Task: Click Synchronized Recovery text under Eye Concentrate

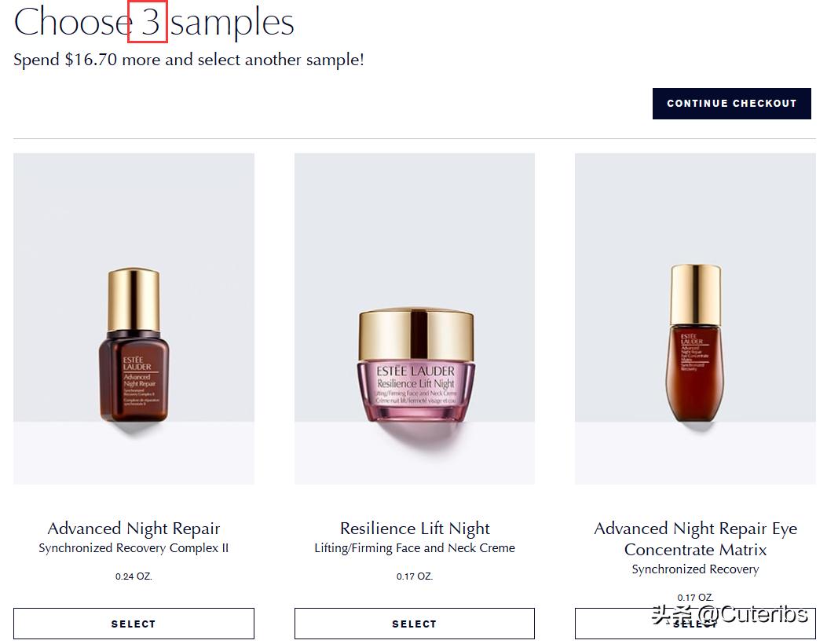Action: [695, 569]
